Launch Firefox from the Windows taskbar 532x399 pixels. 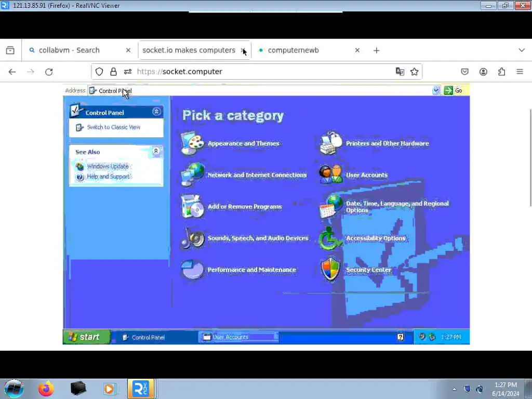coord(46,389)
